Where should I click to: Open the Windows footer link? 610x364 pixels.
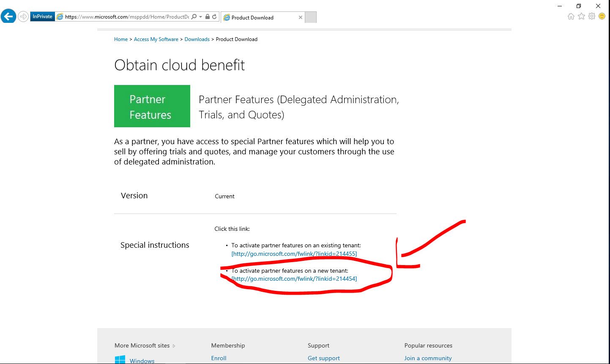point(142,361)
